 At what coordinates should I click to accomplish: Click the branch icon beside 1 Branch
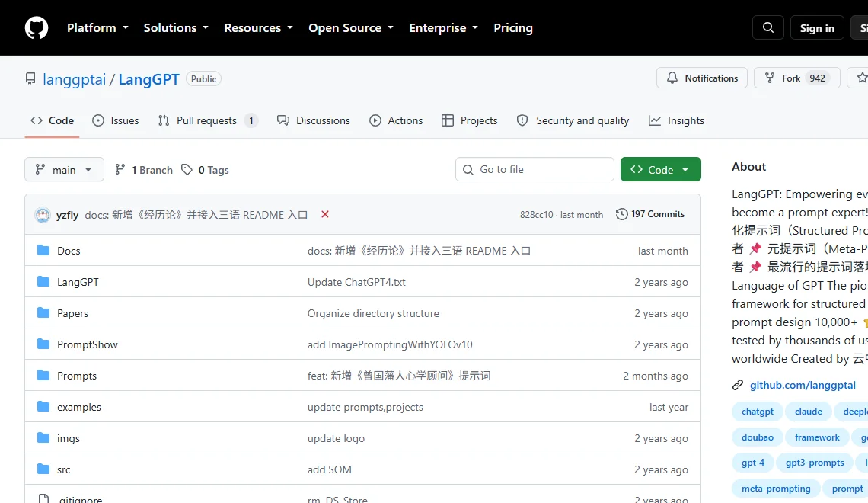coord(120,169)
